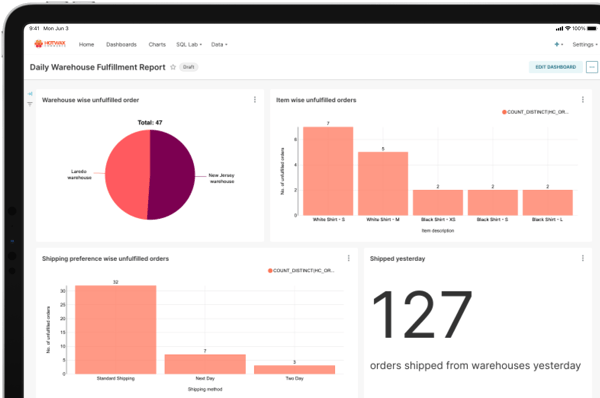
Task: Select the Laredo warehouse pie slice
Action: [x=126, y=175]
